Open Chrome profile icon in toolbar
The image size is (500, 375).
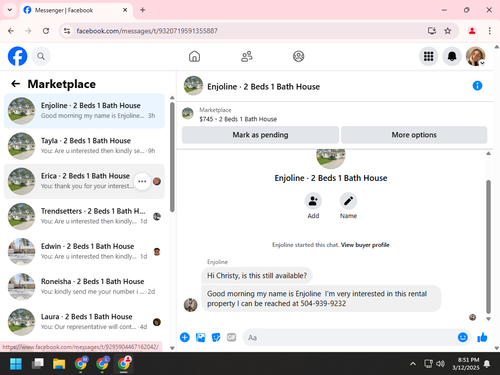(472, 31)
